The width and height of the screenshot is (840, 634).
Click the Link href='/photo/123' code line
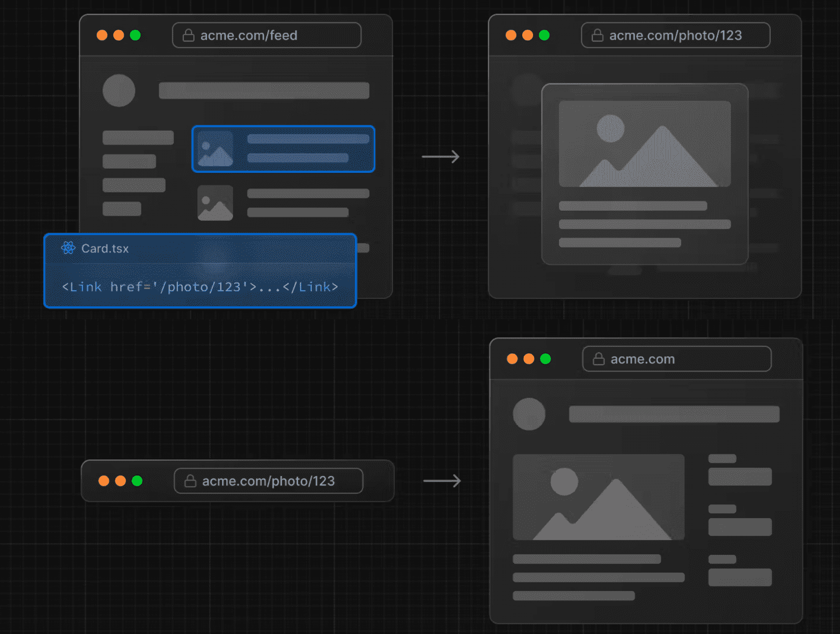pyautogui.click(x=200, y=287)
